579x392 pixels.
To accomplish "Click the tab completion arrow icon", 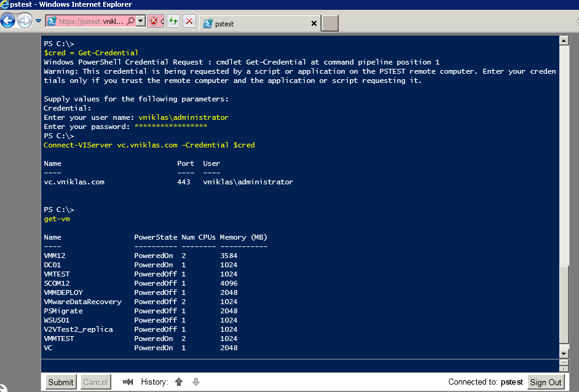I will click(128, 382).
